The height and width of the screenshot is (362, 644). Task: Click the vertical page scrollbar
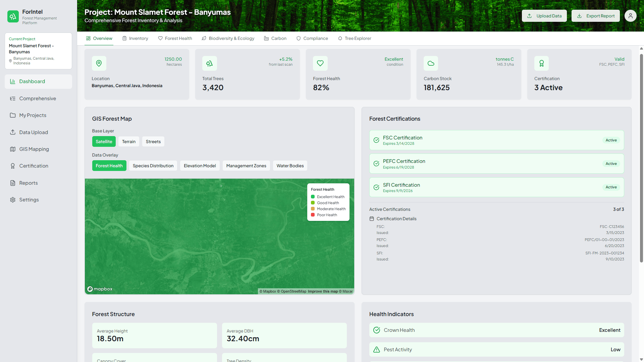point(641,158)
